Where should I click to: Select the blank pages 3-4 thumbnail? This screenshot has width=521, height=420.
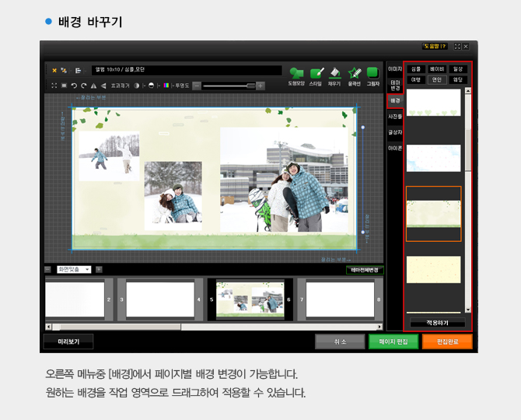tap(160, 299)
